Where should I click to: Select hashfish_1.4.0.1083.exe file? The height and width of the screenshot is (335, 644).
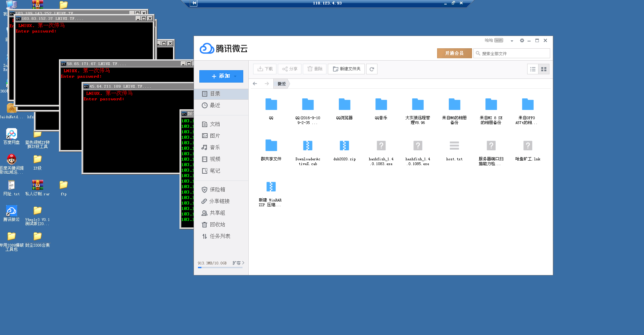click(381, 146)
